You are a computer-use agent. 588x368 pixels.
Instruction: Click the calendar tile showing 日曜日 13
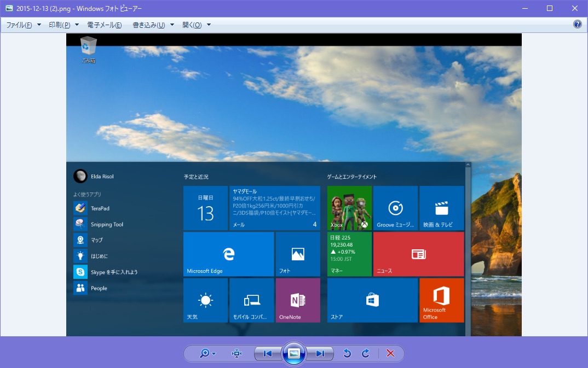[x=205, y=208]
